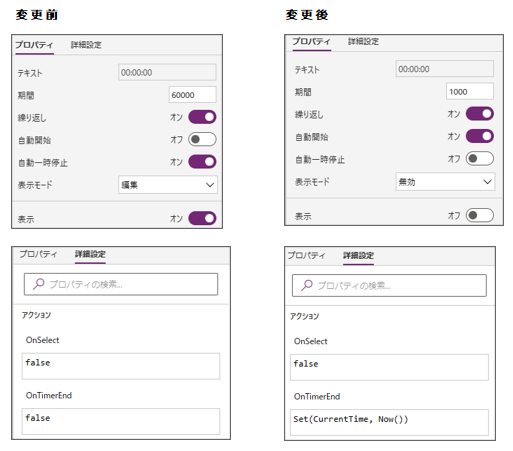Screen dimensions: 513x451
Task: Turn off 自動開始 in the 変更後 panel
Action: click(480, 136)
